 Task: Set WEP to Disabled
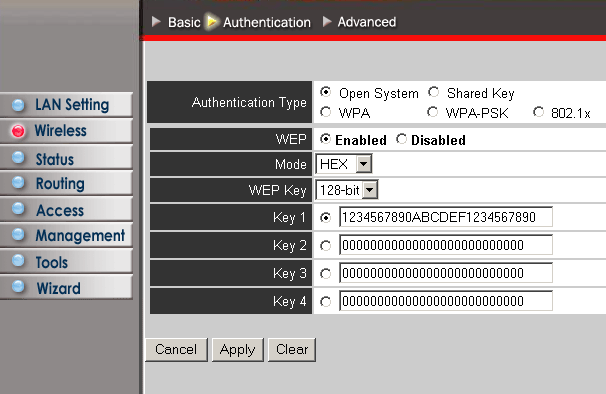402,139
